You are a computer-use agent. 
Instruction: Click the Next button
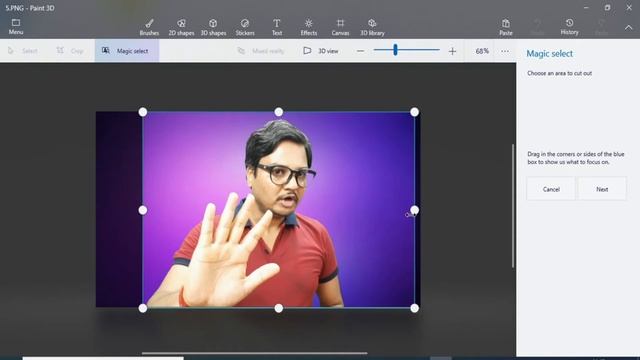click(x=602, y=189)
